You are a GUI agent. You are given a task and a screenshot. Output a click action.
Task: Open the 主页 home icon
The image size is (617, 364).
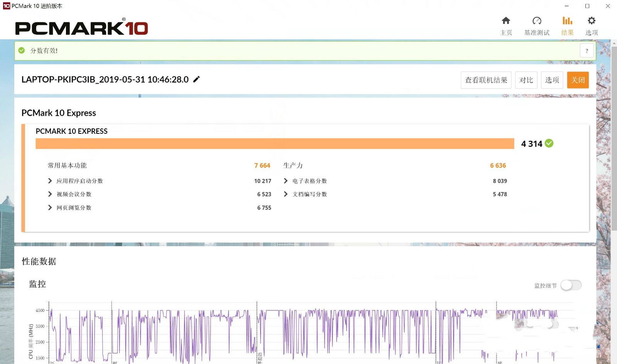[506, 20]
